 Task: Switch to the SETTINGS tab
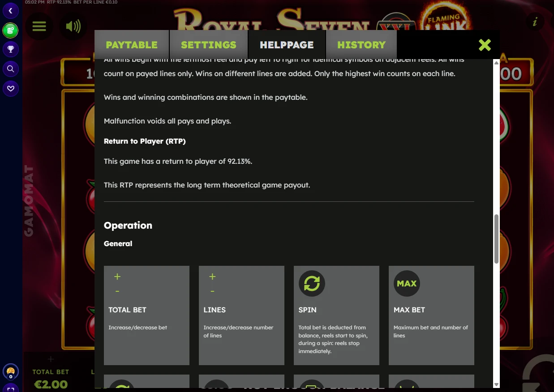[x=209, y=45]
